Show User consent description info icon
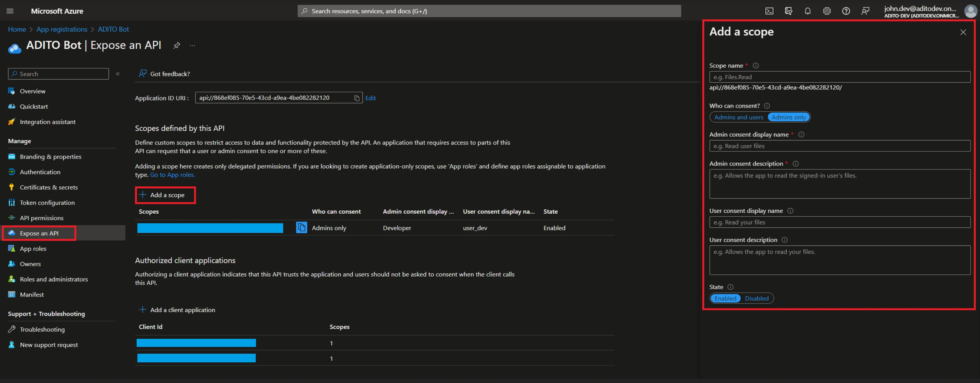 pyautogui.click(x=784, y=240)
